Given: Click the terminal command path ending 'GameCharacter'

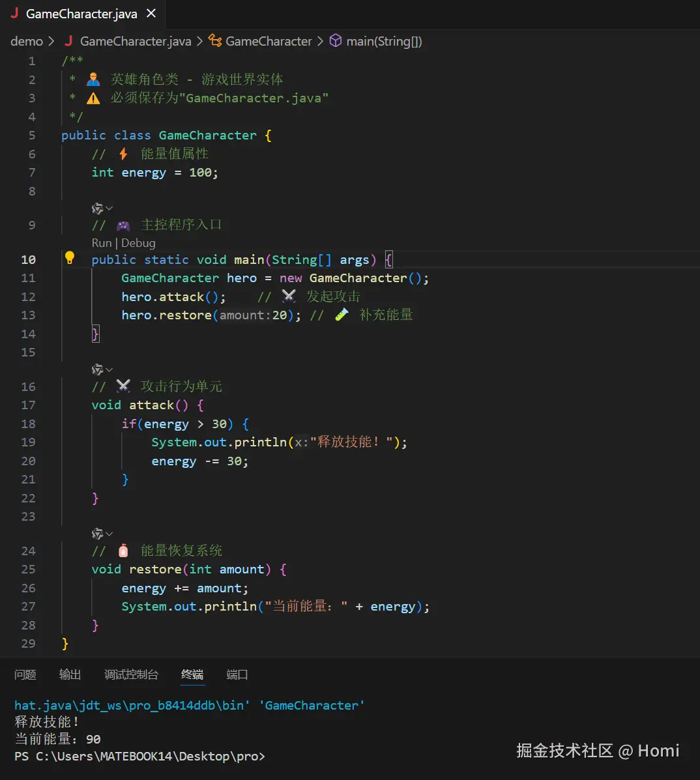Looking at the screenshot, I should click(x=189, y=705).
